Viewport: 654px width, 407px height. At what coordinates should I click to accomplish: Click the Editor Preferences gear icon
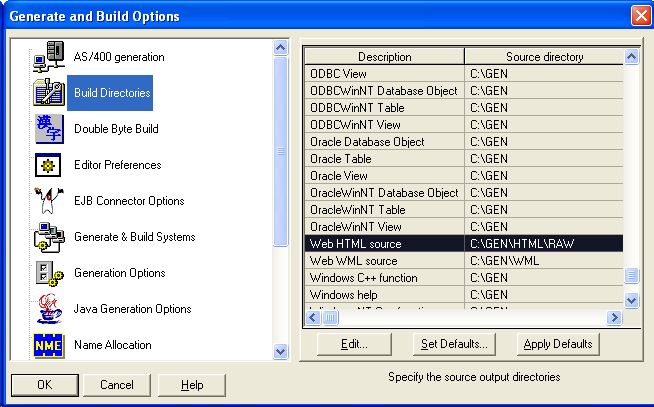[x=48, y=165]
